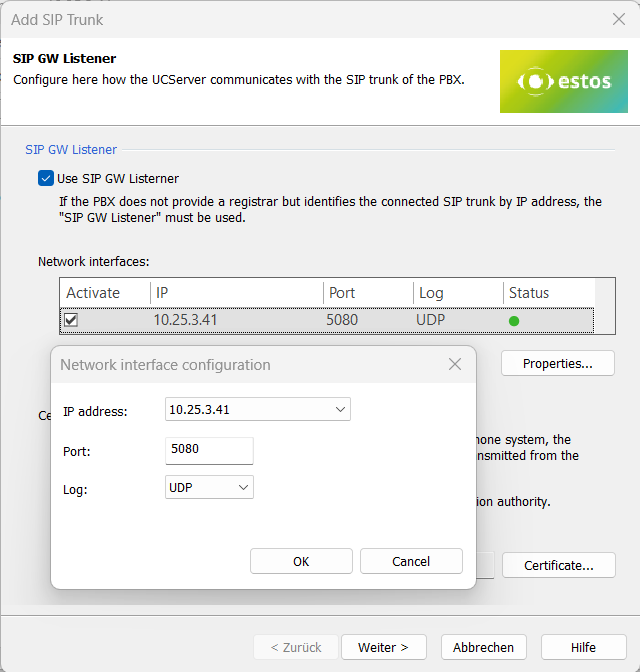Toggle the Use SIP GW Listener checkbox
This screenshot has width=640, height=672.
point(45,179)
